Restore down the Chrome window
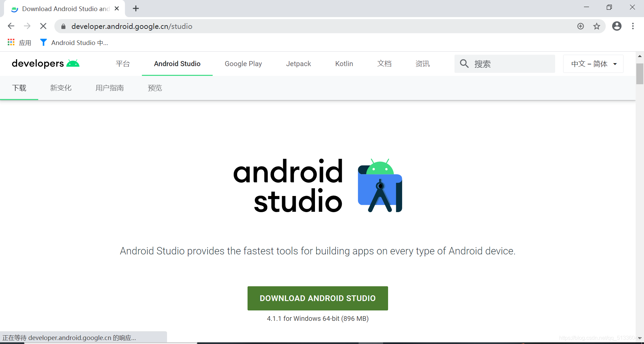This screenshot has width=644, height=344. [x=609, y=7]
